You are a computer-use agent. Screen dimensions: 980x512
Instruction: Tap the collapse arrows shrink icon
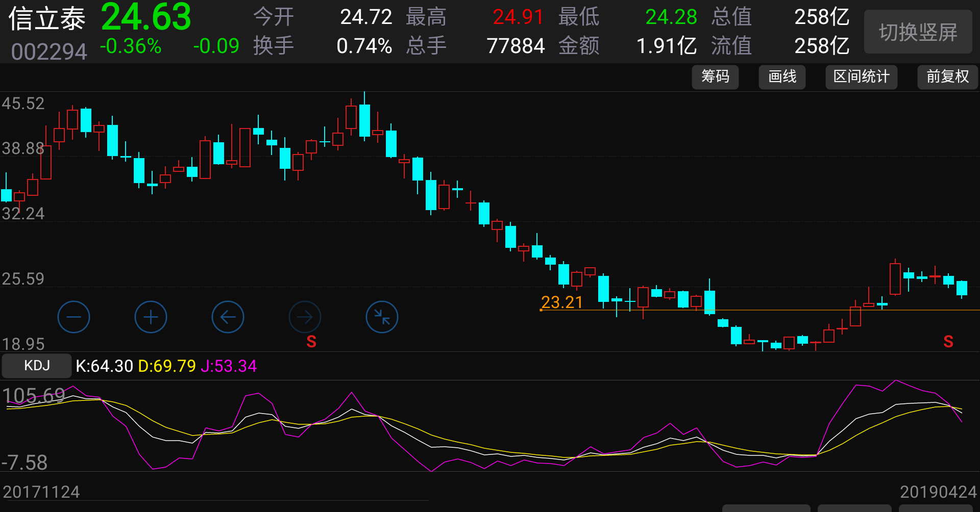(382, 317)
